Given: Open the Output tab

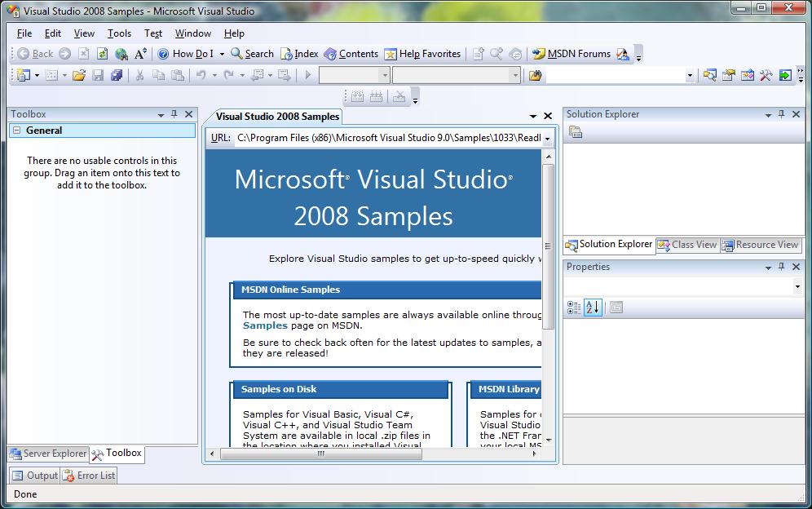Looking at the screenshot, I should 35,476.
